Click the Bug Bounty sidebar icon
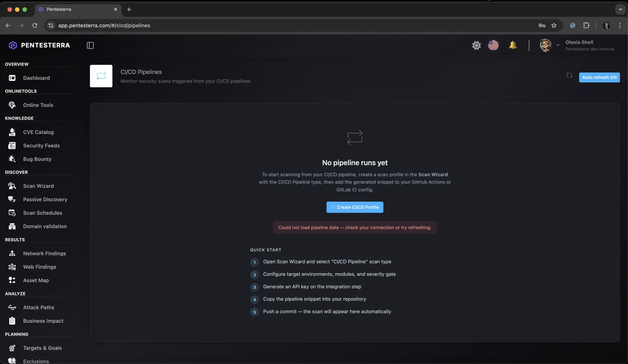 tap(12, 159)
